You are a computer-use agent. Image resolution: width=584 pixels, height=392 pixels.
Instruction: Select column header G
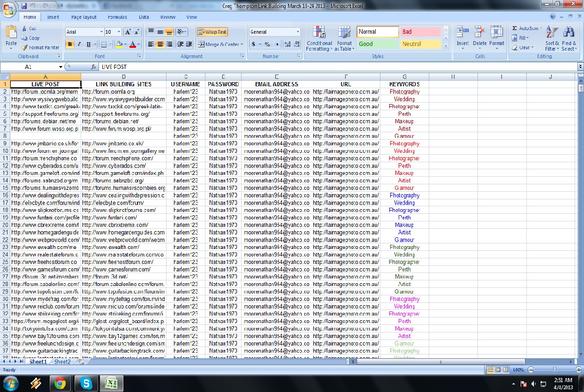click(x=404, y=77)
